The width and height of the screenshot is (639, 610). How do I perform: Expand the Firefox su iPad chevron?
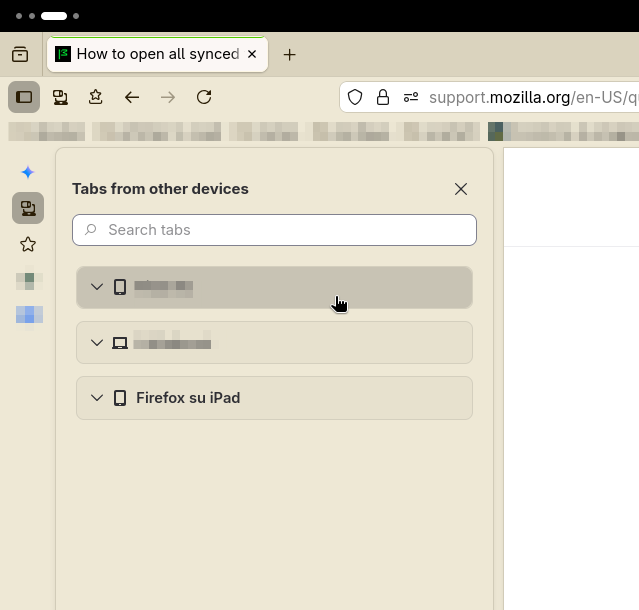pos(97,398)
